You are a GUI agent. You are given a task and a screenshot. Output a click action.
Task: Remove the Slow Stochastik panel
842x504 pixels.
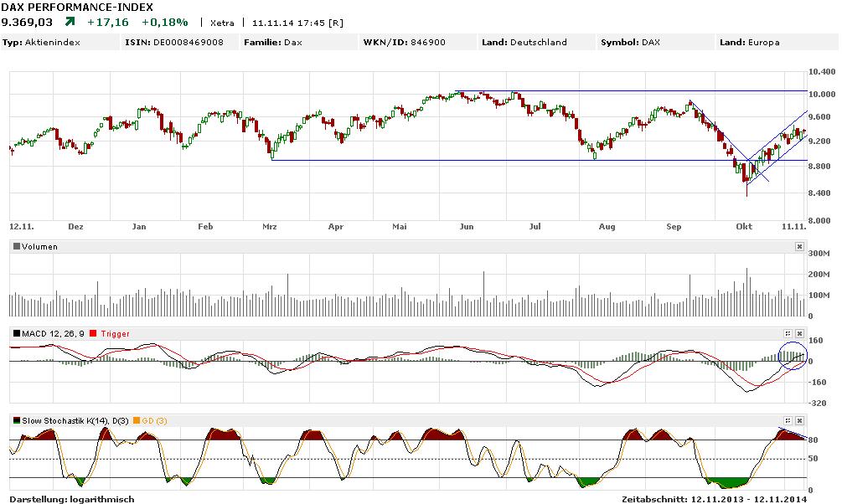[x=799, y=421]
